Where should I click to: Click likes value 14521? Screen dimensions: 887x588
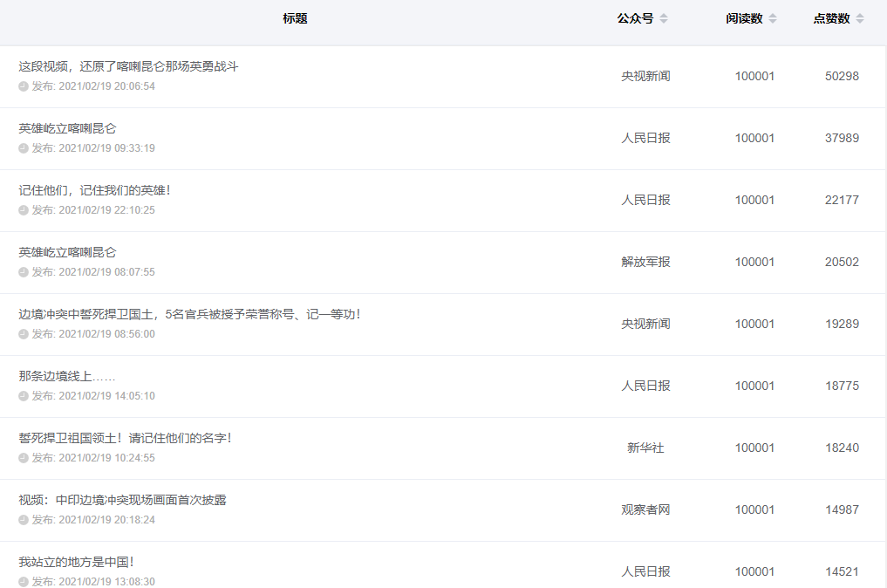tap(842, 572)
